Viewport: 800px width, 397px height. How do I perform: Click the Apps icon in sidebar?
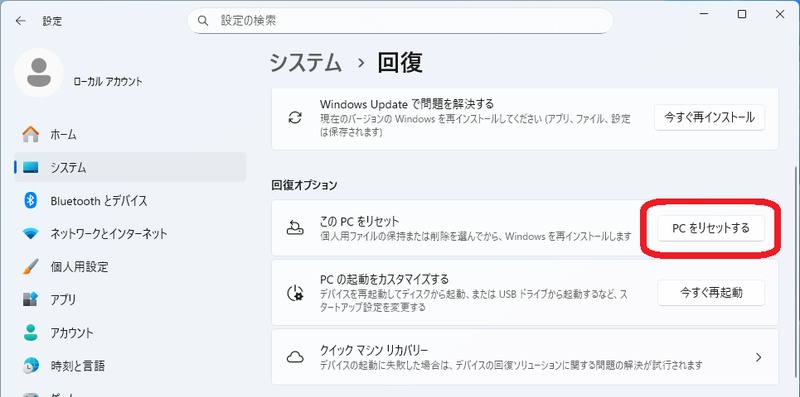31,299
